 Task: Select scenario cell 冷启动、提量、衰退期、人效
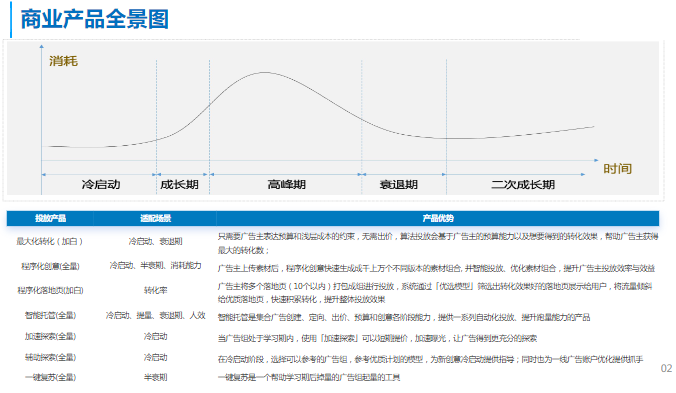(155, 315)
